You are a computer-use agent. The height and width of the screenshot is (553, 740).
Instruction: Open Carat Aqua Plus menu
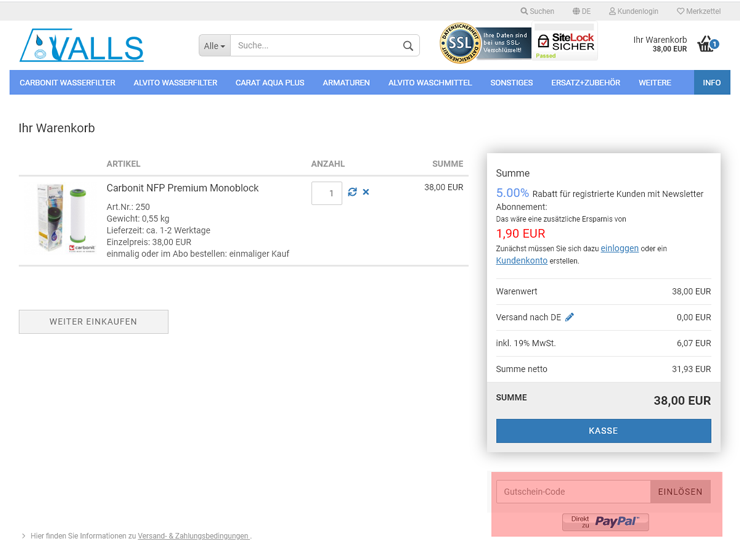click(270, 83)
